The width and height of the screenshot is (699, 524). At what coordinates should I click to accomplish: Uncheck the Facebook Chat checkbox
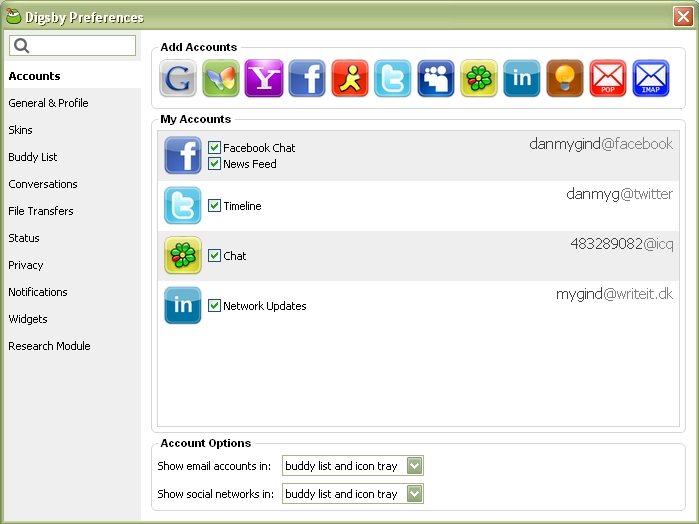(x=214, y=148)
